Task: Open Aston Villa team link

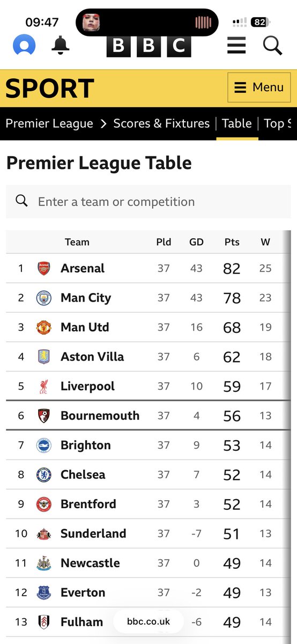Action: (x=92, y=357)
